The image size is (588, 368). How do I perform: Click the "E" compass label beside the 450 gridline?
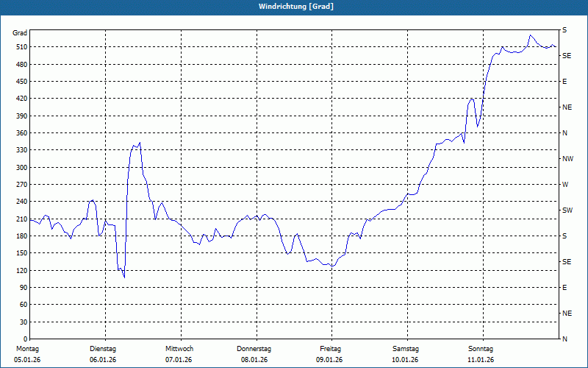click(564, 82)
